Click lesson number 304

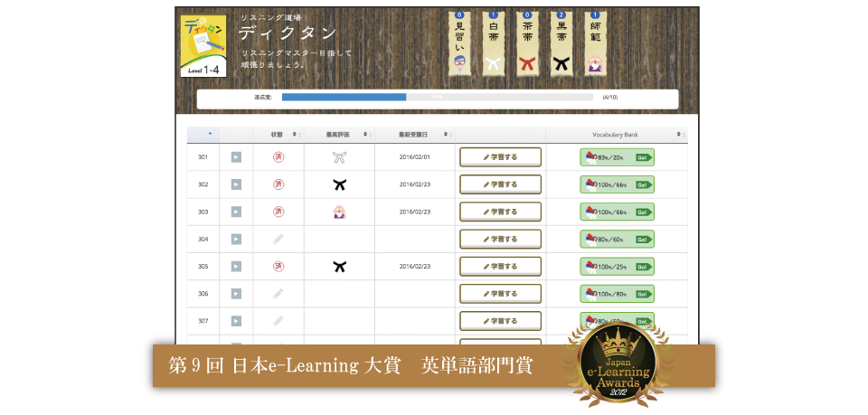click(203, 239)
